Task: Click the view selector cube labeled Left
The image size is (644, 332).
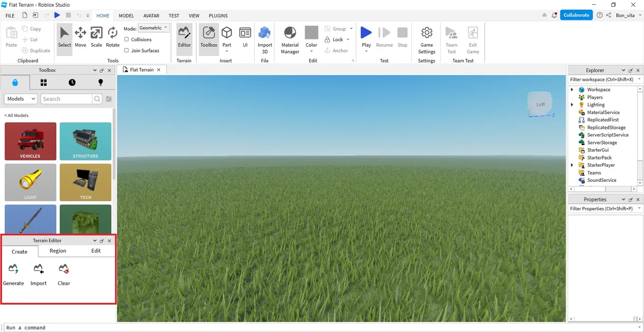Action: tap(540, 104)
